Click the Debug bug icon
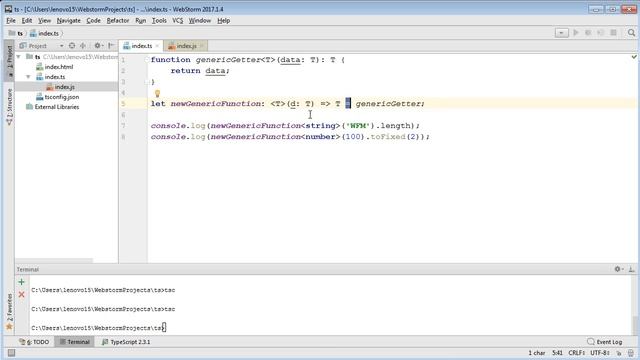640x360 pixels. (588, 33)
